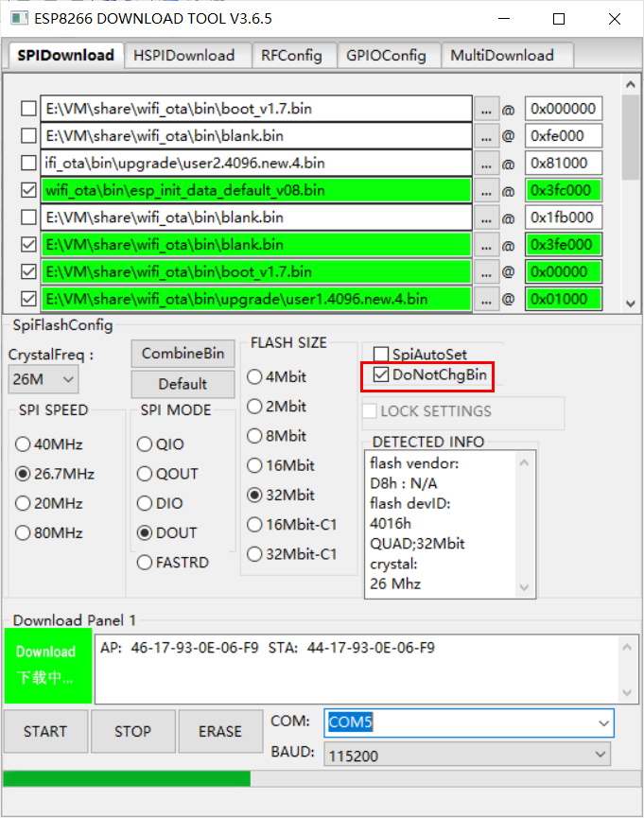Click the esp_init_data_default_v08.bin path field
Screen dimensions: 644x818
(256, 190)
